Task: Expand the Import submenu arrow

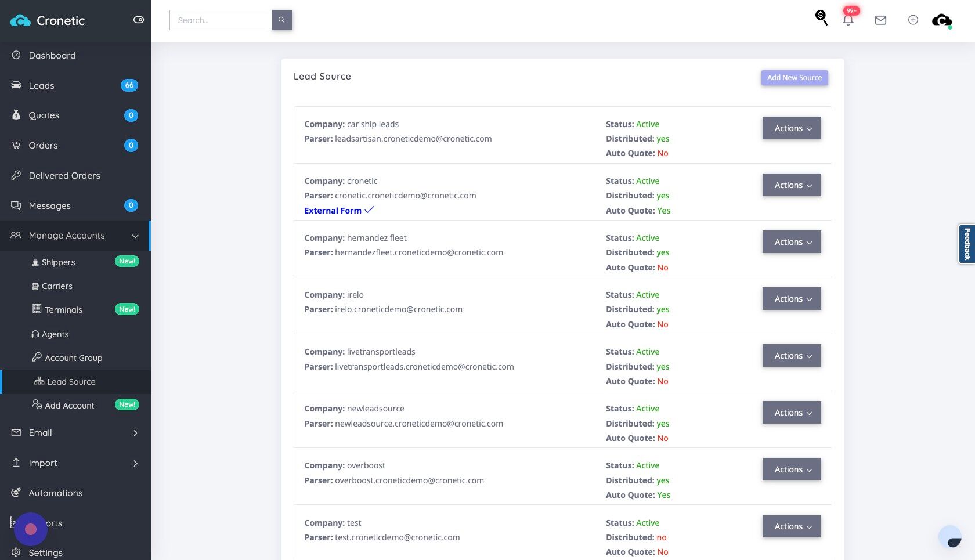Action: point(135,463)
